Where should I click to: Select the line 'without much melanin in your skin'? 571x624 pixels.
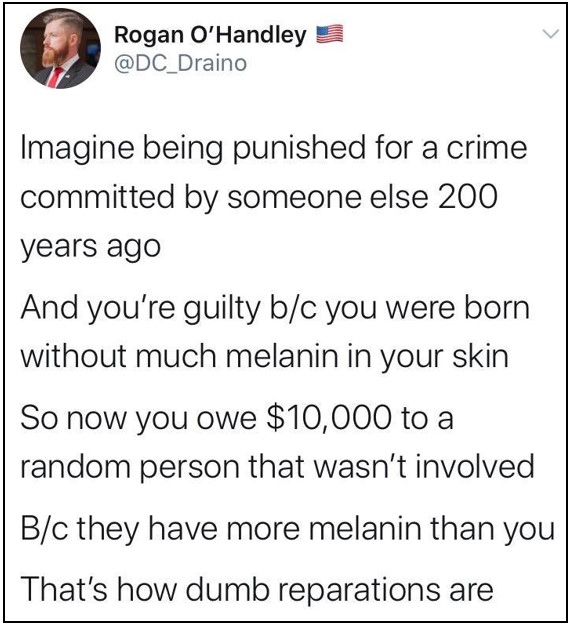pos(265,356)
